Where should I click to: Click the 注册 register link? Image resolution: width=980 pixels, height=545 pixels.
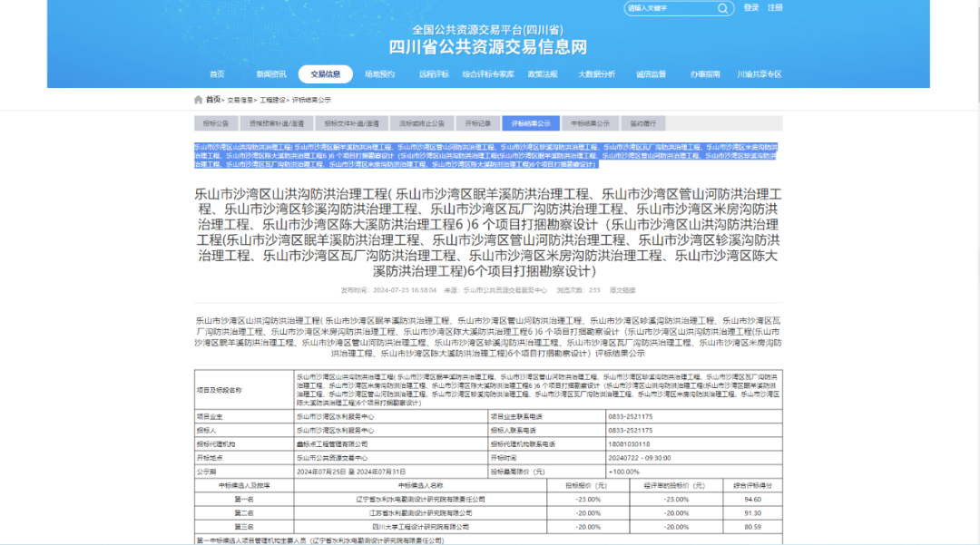pos(775,8)
